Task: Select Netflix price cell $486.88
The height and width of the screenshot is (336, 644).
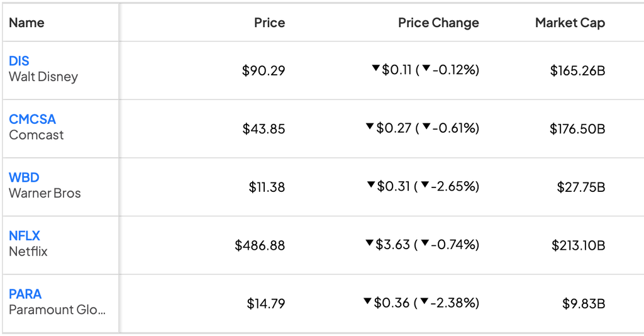Action: [260, 245]
